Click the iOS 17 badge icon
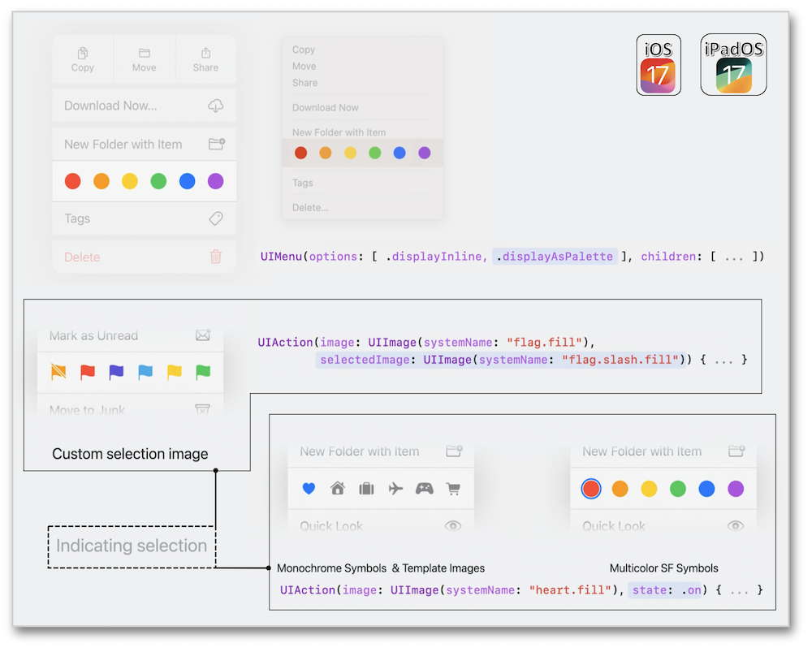Image resolution: width=812 pixels, height=652 pixels. [659, 65]
